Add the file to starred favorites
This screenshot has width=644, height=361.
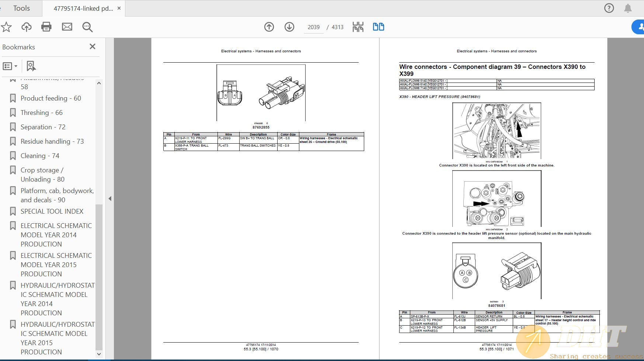(6, 27)
